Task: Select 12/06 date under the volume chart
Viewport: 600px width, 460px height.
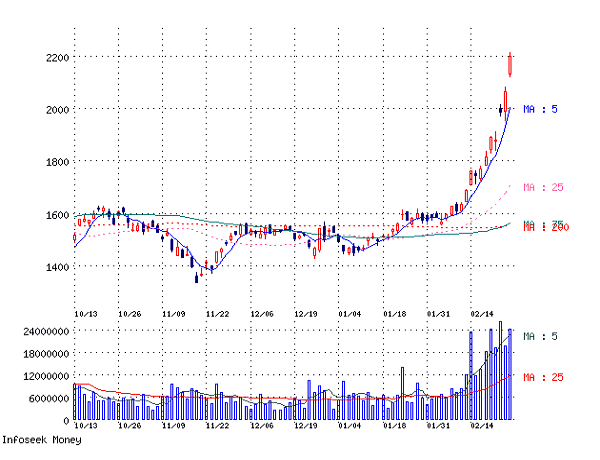Action: (262, 426)
